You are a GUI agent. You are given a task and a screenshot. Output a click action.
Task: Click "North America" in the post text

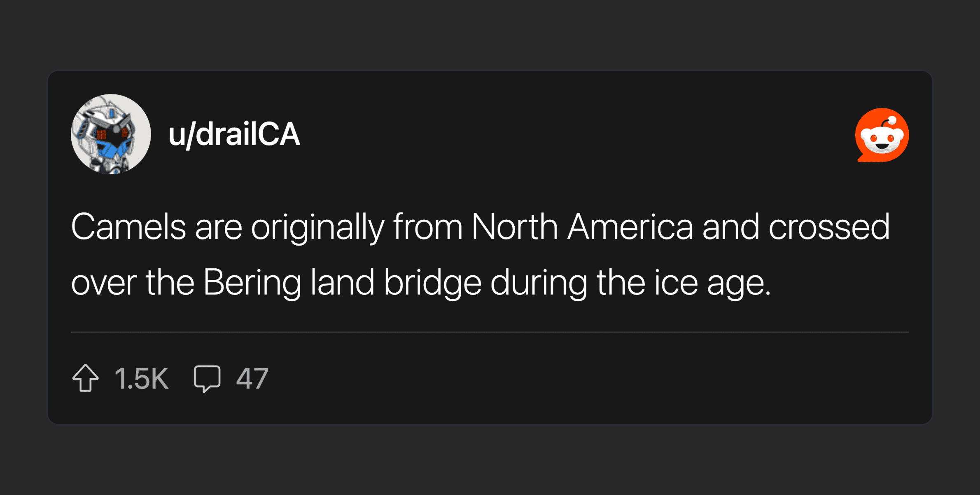[582, 227]
